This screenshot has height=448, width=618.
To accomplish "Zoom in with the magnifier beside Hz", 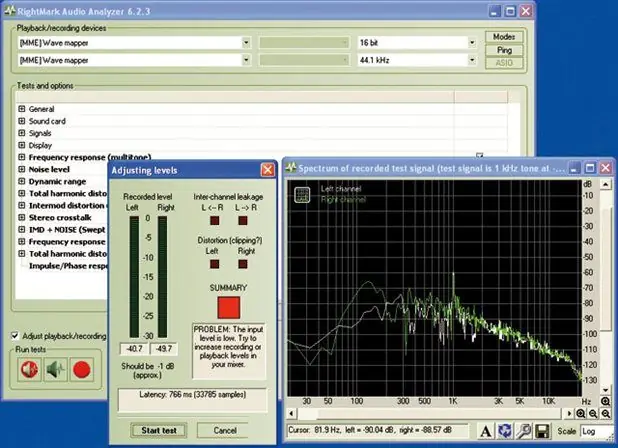I will pos(605,402).
